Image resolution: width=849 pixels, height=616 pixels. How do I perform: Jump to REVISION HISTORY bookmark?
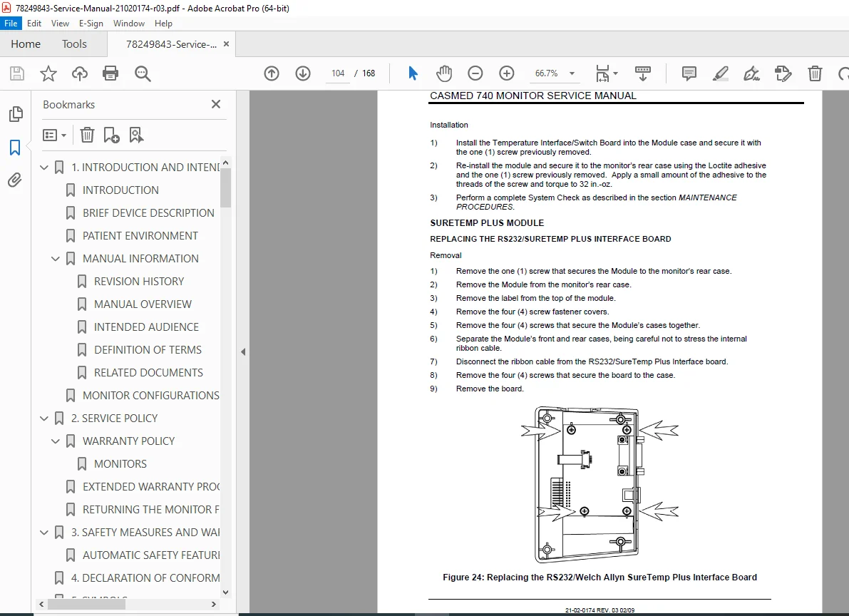coord(138,281)
